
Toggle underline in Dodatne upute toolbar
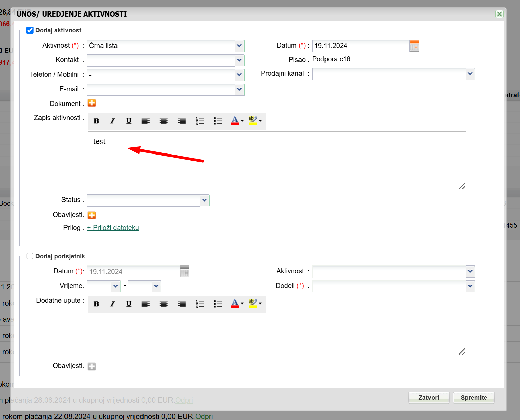click(129, 304)
